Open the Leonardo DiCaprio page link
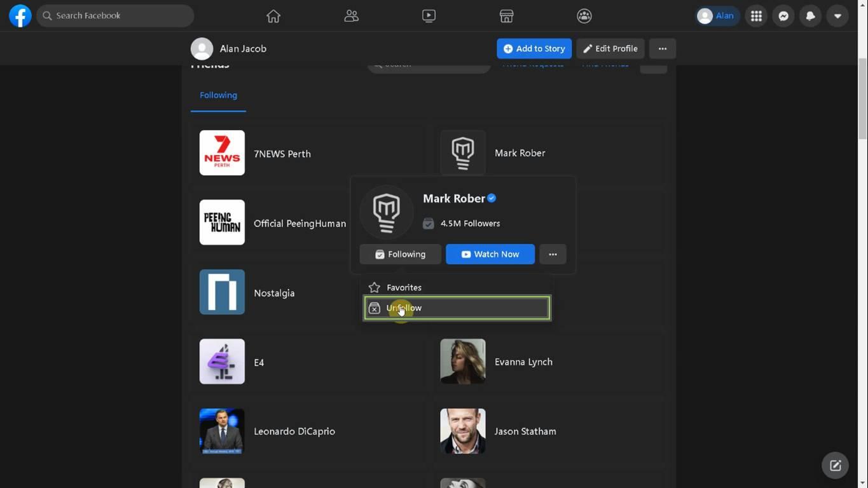The width and height of the screenshot is (868, 488). [x=294, y=431]
